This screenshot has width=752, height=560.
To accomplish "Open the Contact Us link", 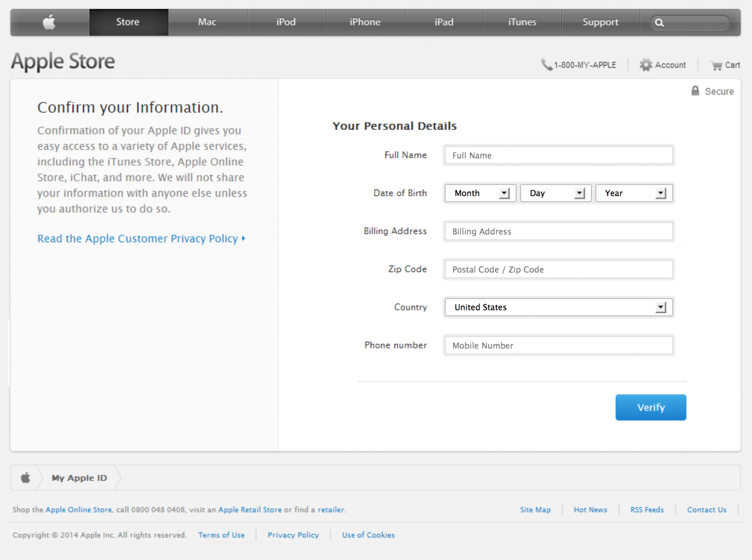I will click(x=707, y=510).
